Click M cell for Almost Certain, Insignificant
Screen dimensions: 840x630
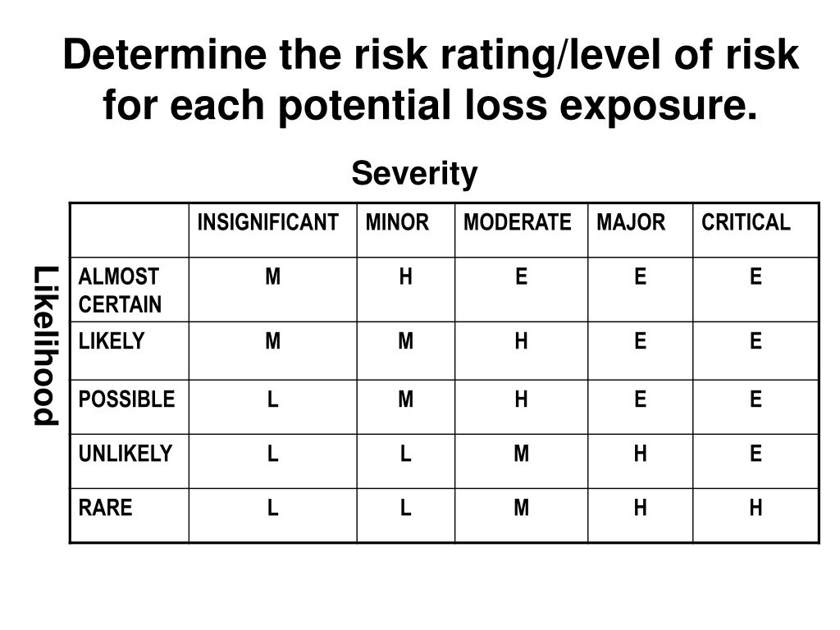272,277
